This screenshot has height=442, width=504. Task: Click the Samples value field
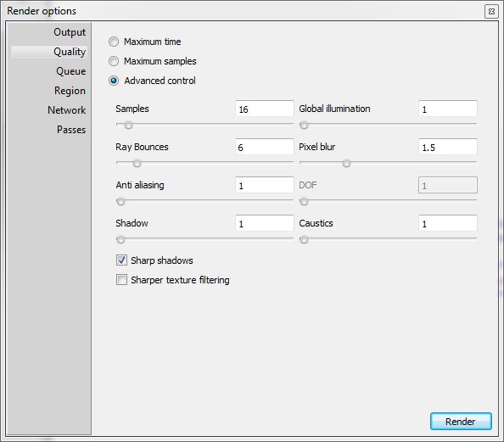pyautogui.click(x=264, y=109)
